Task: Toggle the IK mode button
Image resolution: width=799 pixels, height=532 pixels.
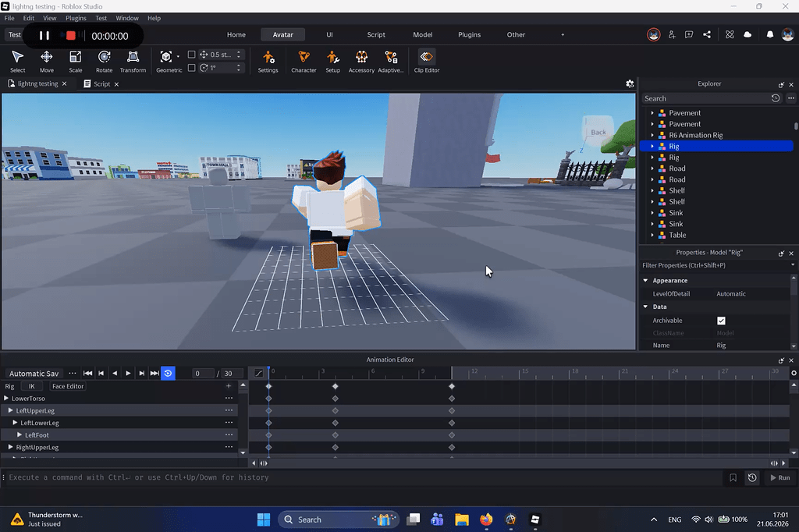Action: [31, 386]
